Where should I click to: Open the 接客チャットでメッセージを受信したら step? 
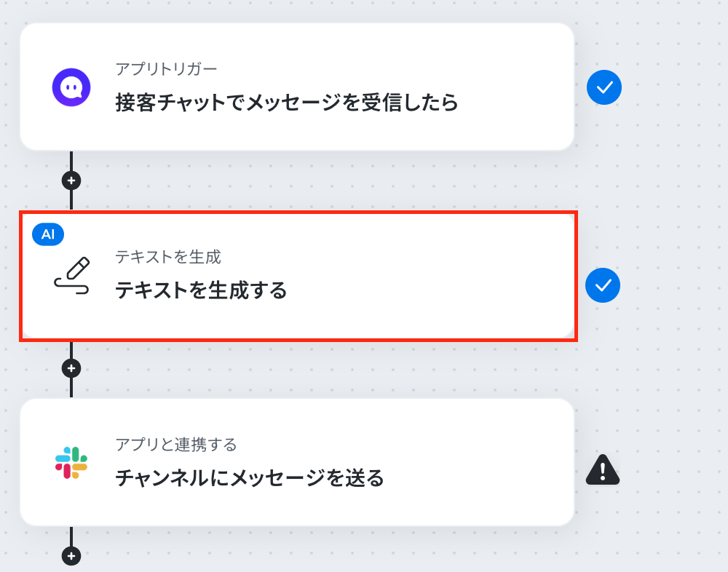[286, 102]
